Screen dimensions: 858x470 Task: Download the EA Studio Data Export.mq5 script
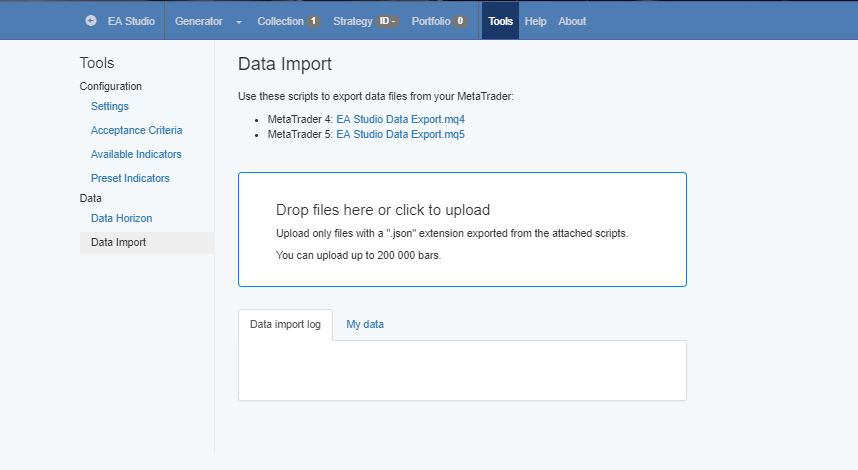click(400, 134)
